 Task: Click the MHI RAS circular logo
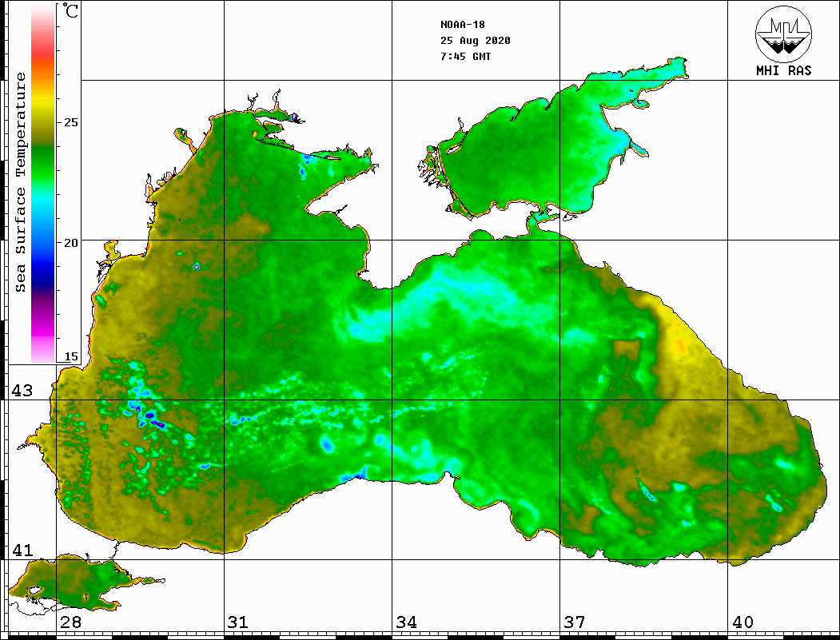[783, 34]
